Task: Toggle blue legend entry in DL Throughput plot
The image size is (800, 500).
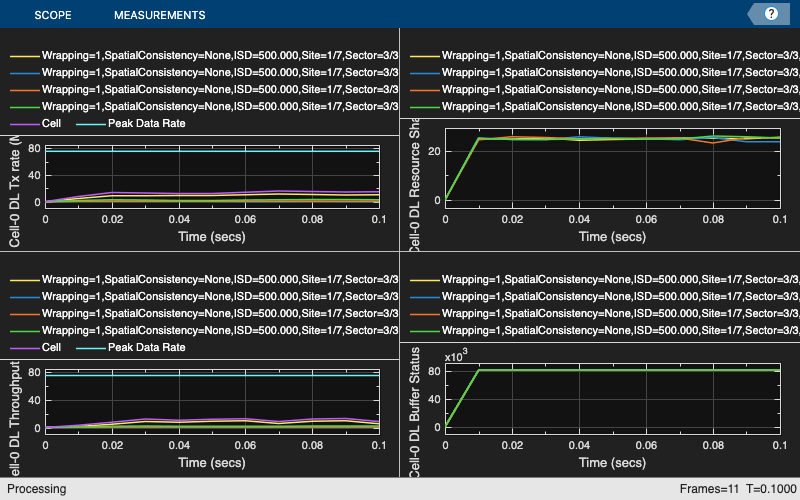Action: 204,296
